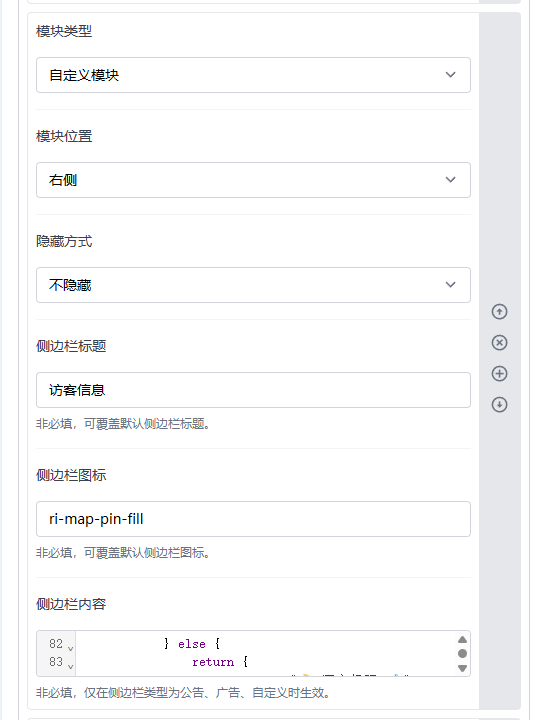Move this module up with arrow icon
549x720 pixels.
pos(499,312)
